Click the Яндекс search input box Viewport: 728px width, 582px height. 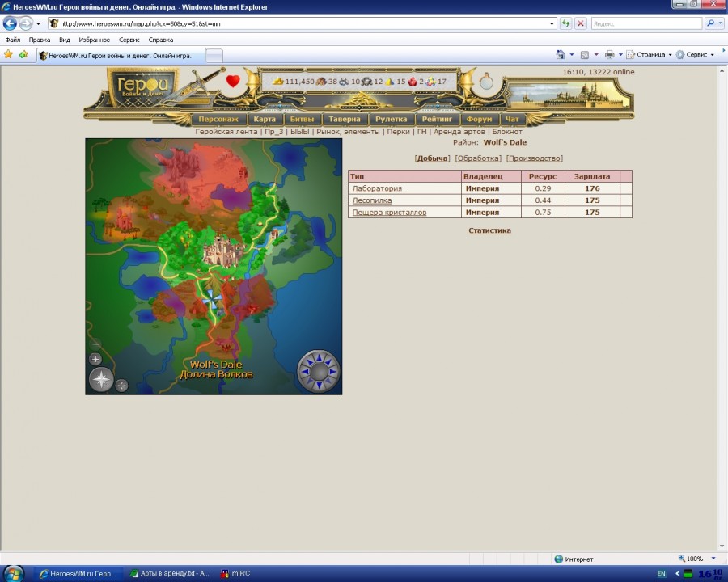646,23
